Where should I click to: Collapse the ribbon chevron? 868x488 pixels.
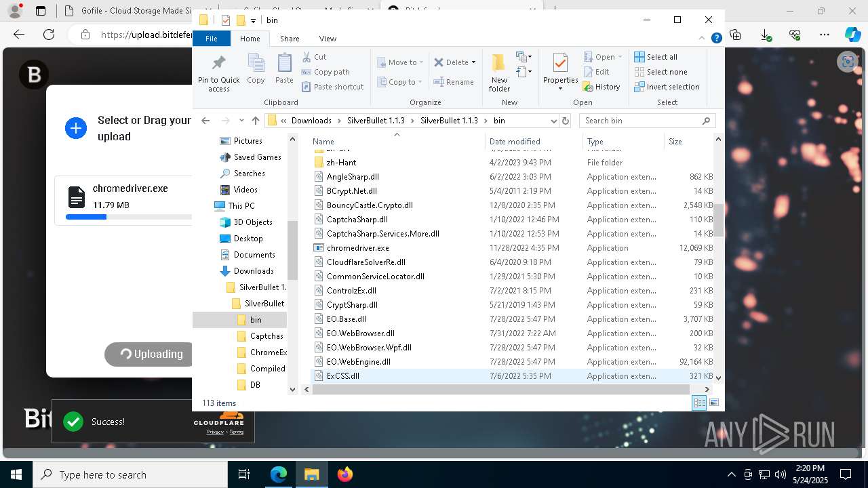point(703,39)
